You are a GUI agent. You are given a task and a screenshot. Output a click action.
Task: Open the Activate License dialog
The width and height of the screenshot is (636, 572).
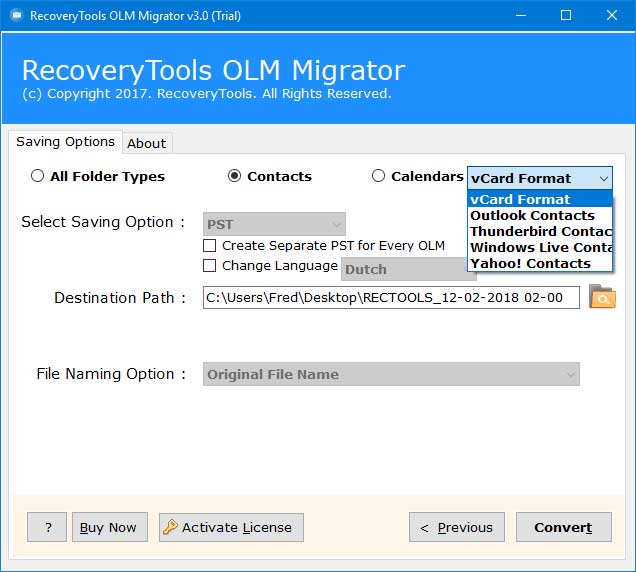[x=231, y=527]
